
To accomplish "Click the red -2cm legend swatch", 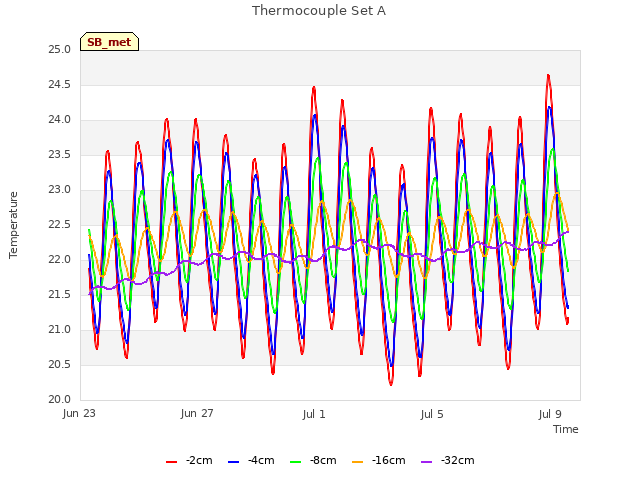I will 171,462.
